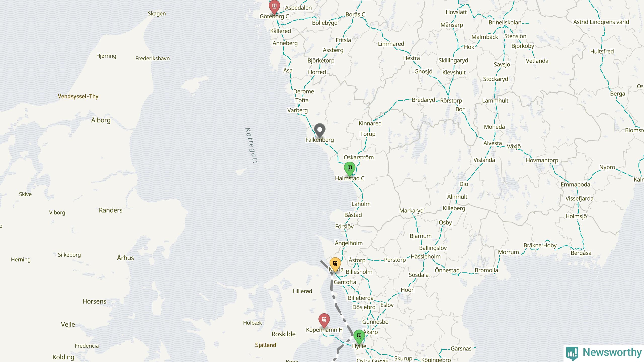Click the green Hyllie train marker
644x362 pixels.
pos(359,337)
